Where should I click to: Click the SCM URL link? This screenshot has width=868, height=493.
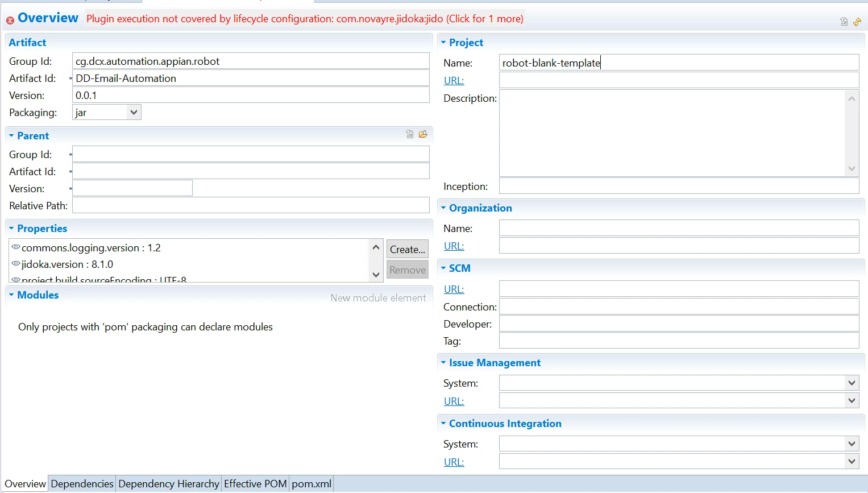(454, 289)
